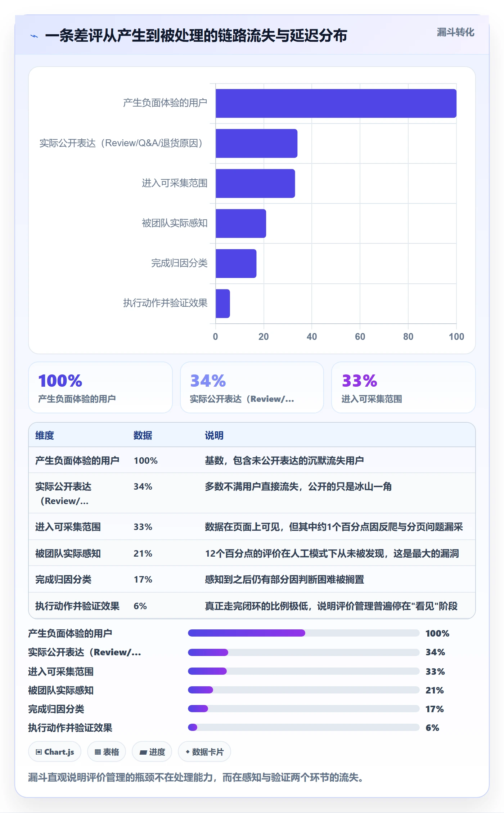Screen dimensions: 504x813
Task: Click the 21% table cell
Action: click(143, 553)
